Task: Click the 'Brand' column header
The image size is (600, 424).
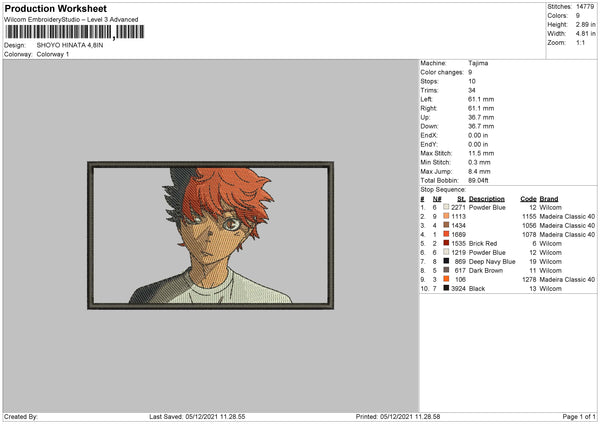Action: point(549,199)
